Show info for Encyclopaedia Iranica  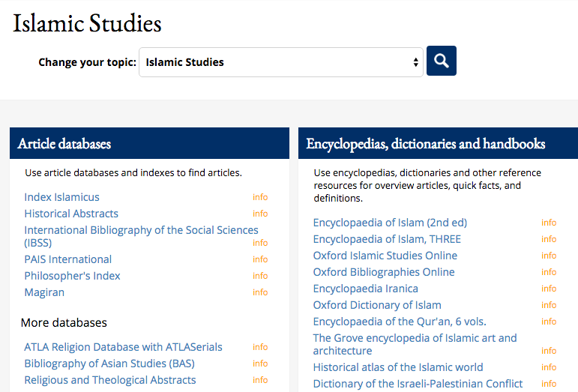[x=549, y=289]
